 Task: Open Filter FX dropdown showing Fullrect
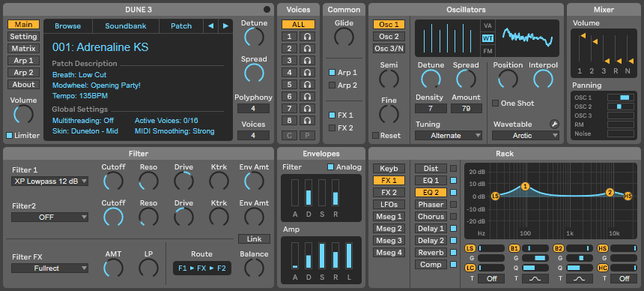tap(49, 268)
